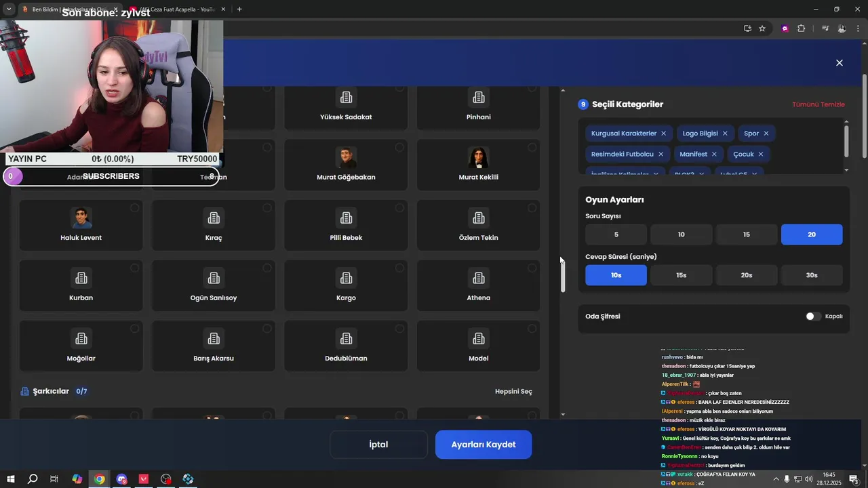
Task: Click the İptal button
Action: point(378,445)
